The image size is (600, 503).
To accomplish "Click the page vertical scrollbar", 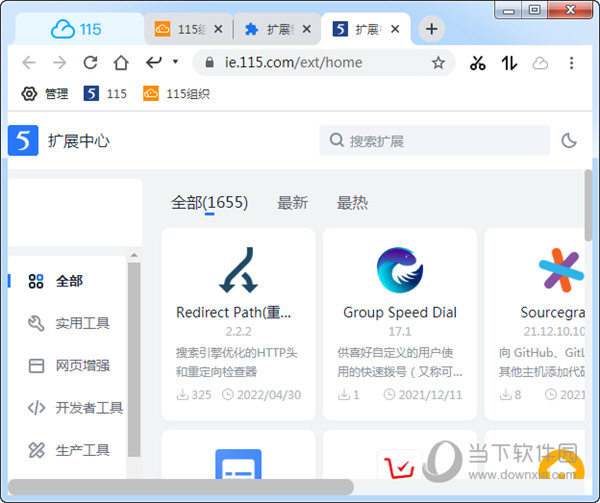I will point(588,206).
